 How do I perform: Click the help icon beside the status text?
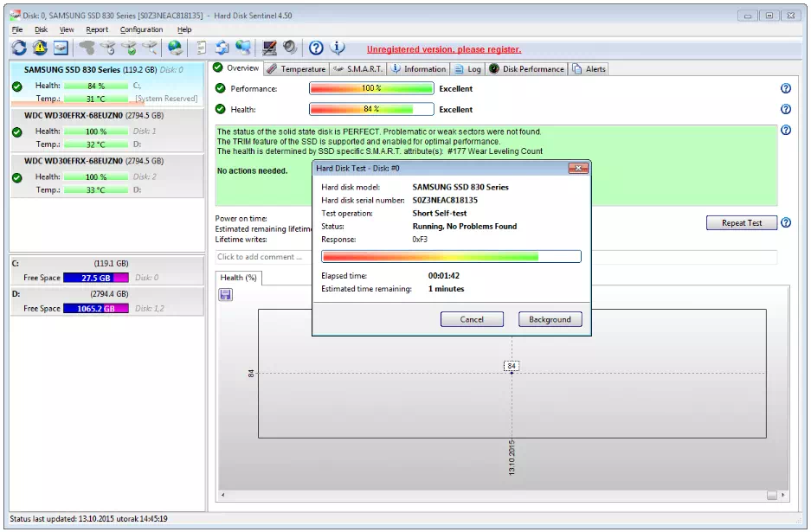(786, 130)
